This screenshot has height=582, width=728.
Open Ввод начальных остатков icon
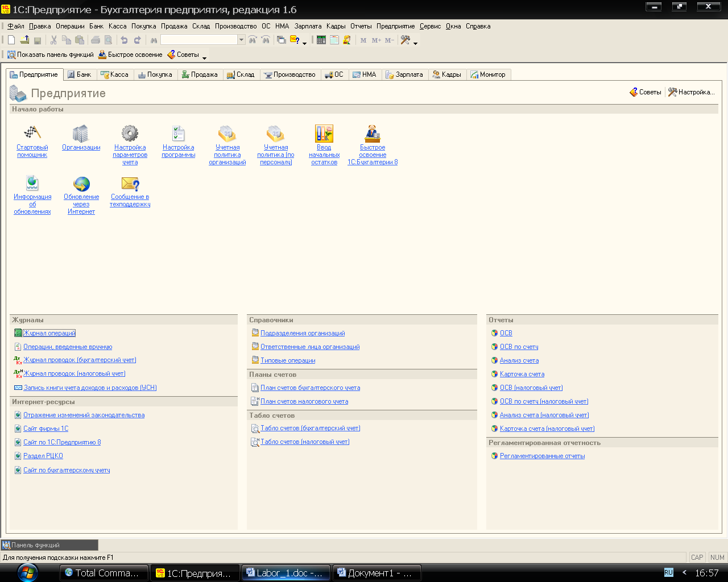[324, 134]
